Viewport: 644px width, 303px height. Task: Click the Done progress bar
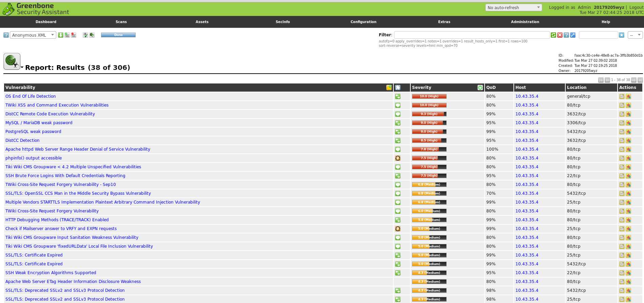click(118, 35)
